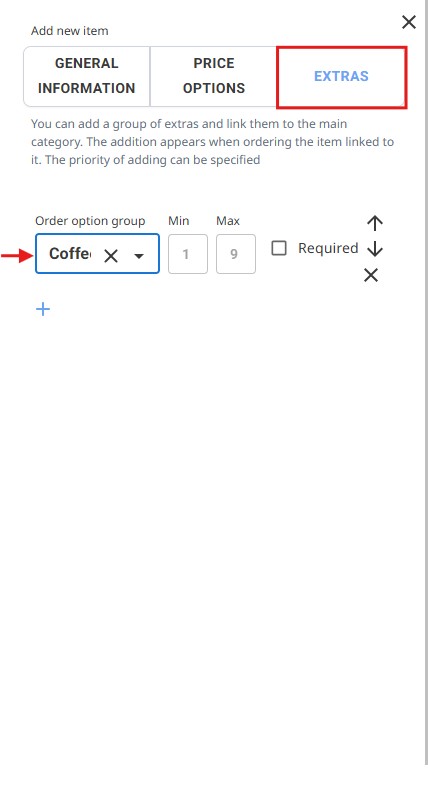Expand the Order option group dropdown arrow
The height and width of the screenshot is (805, 428).
tap(139, 256)
